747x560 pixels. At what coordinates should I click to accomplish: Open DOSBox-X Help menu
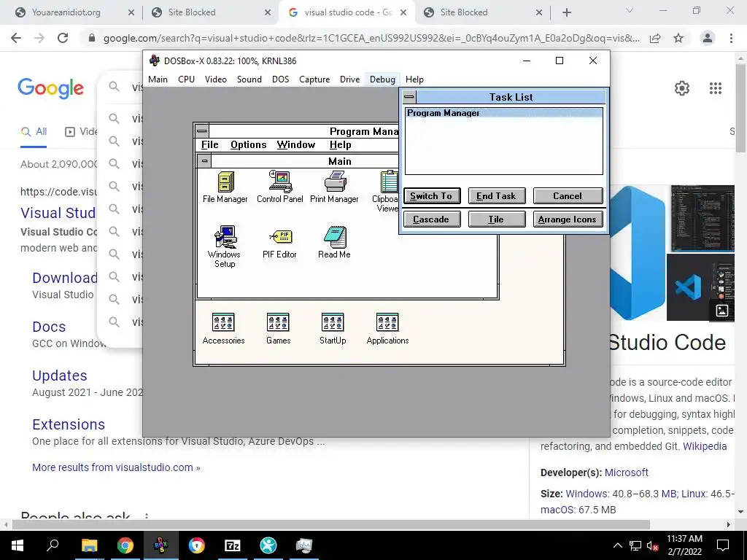point(414,79)
